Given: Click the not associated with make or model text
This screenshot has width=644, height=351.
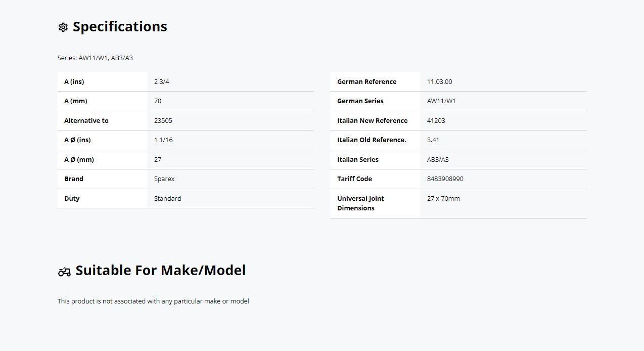Looking at the screenshot, I should click(153, 301).
